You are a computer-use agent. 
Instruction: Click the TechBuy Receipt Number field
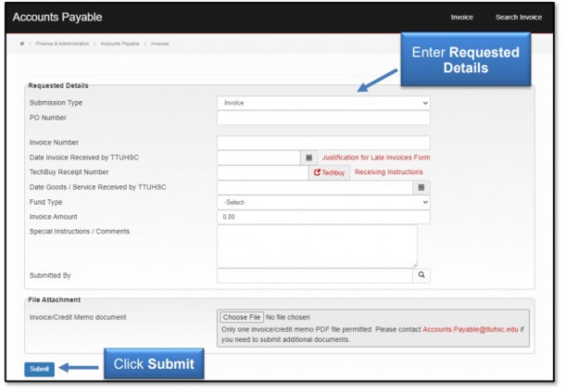(263, 172)
